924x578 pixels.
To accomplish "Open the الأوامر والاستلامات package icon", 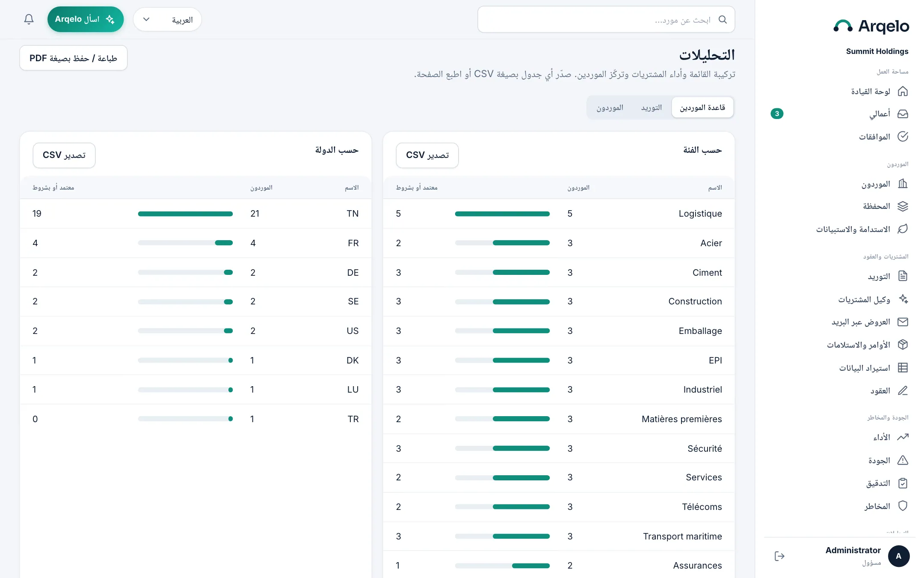I will tap(903, 345).
